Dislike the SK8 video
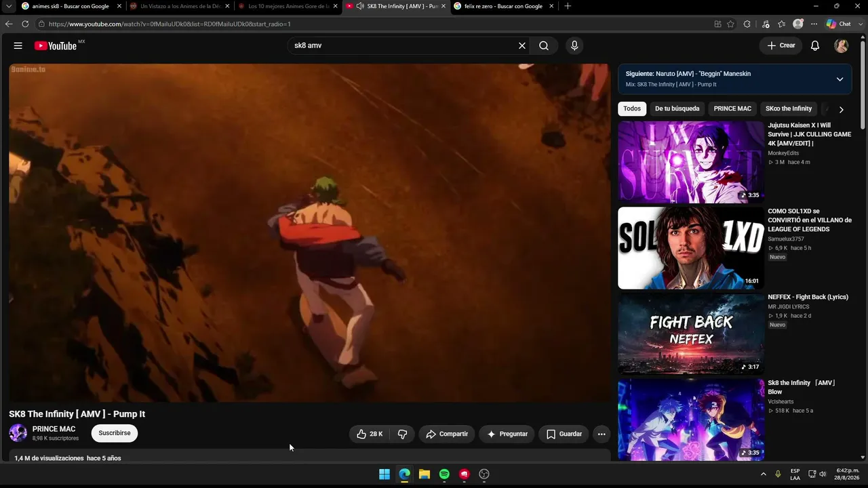This screenshot has width=868, height=488. pyautogui.click(x=402, y=434)
